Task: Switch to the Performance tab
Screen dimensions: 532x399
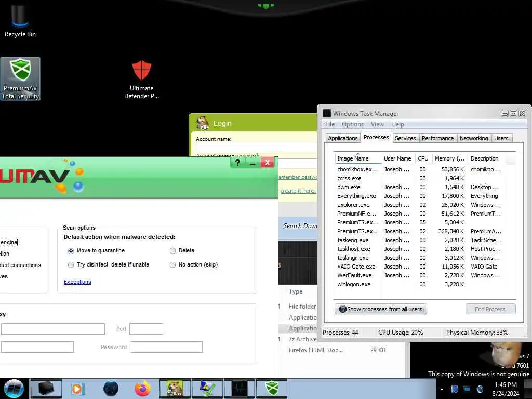Action: (437, 138)
